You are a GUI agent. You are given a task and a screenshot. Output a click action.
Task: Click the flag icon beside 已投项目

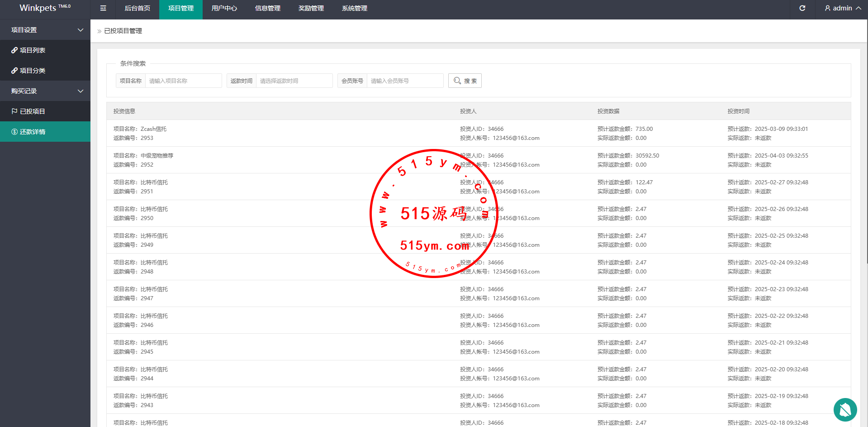(14, 111)
